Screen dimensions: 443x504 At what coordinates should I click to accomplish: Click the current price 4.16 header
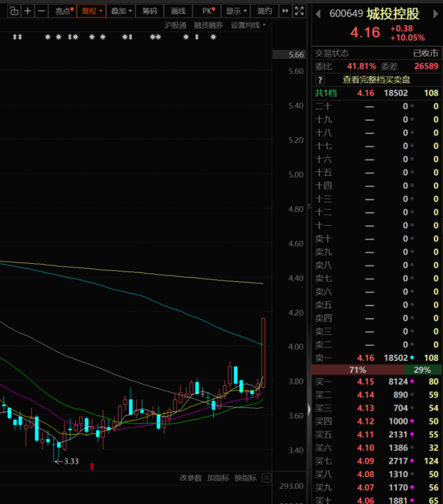[x=365, y=32]
